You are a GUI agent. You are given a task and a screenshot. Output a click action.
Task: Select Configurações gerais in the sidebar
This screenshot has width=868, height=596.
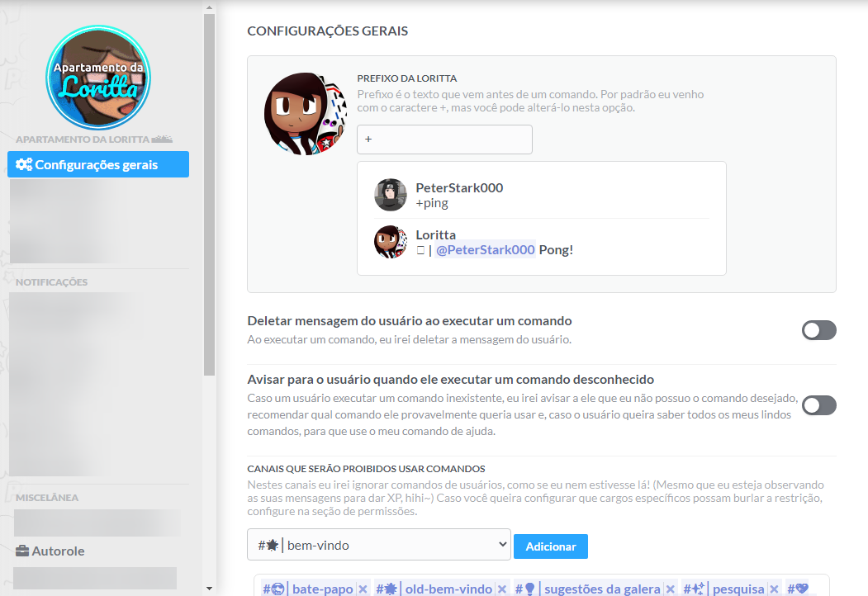[98, 164]
